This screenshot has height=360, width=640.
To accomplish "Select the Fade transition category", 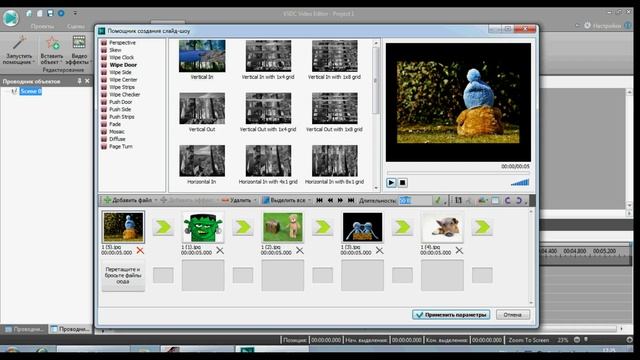I will click(115, 124).
